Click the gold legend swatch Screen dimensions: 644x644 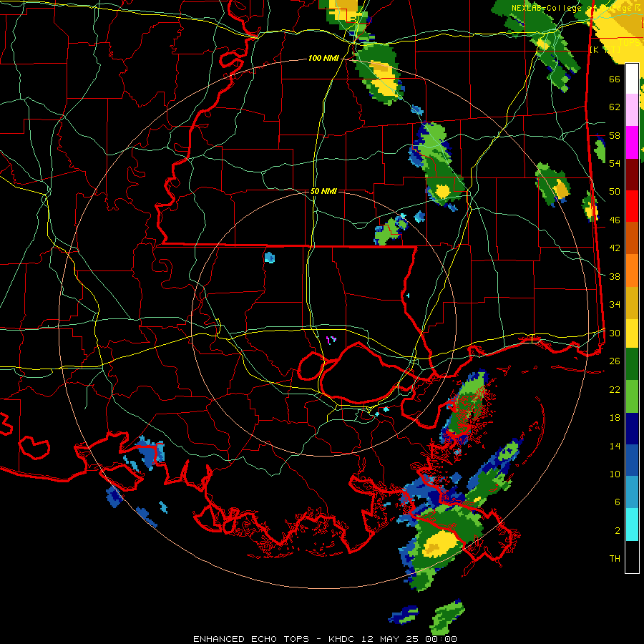632,302
